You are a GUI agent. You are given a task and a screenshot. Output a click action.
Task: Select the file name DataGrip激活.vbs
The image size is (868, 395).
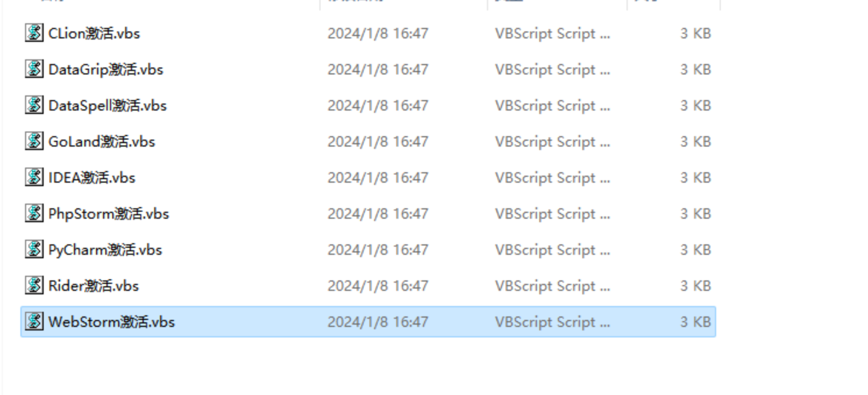106,69
